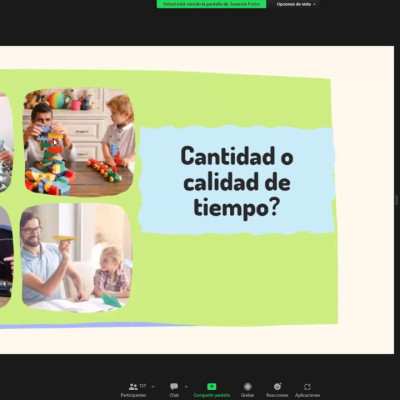This screenshot has height=400, width=400.
Task: Click the green screen-sharing notification banner
Action: click(x=211, y=4)
